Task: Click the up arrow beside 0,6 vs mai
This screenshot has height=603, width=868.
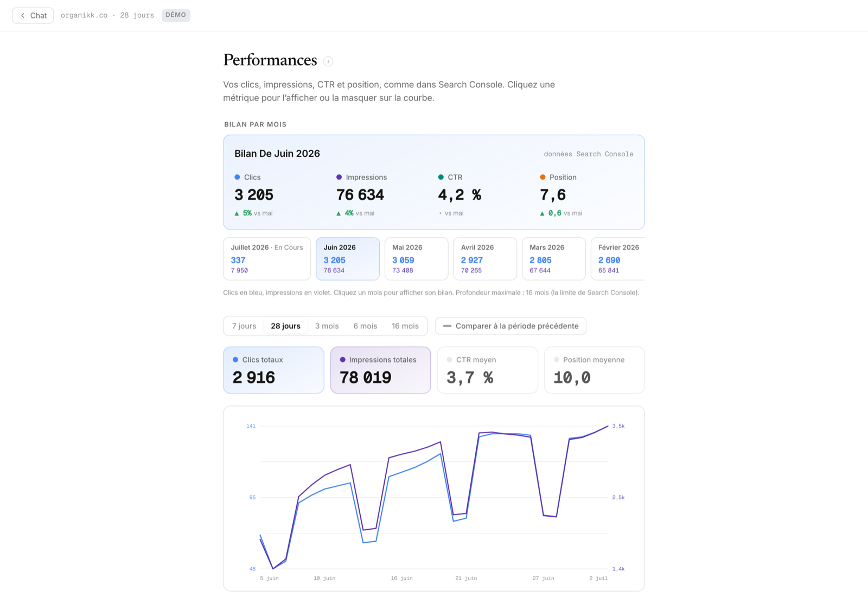Action: tap(542, 214)
